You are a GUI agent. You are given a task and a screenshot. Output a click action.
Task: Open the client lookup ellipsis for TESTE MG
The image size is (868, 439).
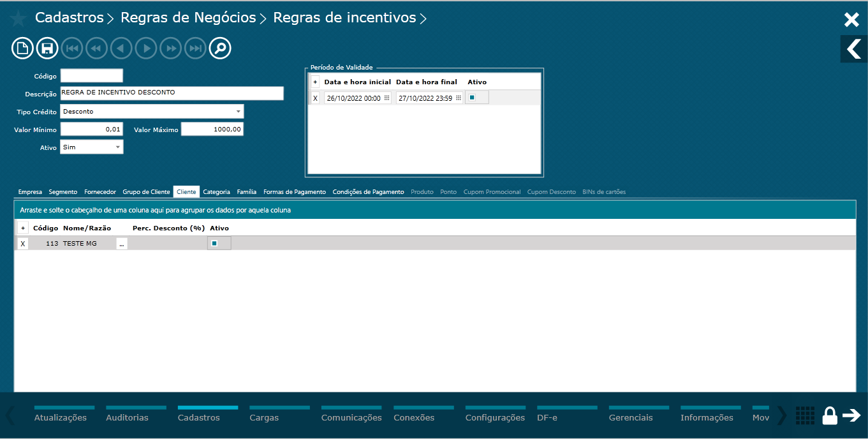(122, 244)
